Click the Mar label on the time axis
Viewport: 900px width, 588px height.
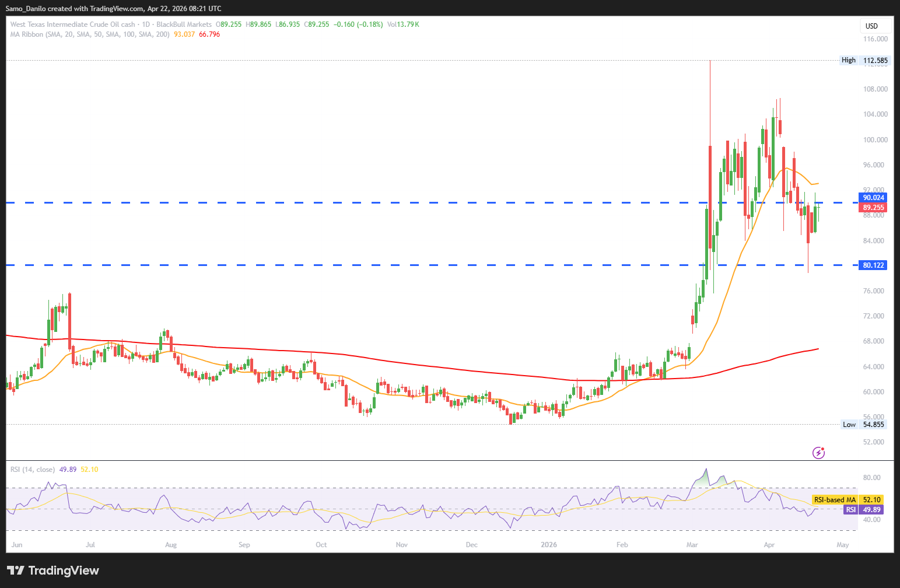click(x=692, y=545)
